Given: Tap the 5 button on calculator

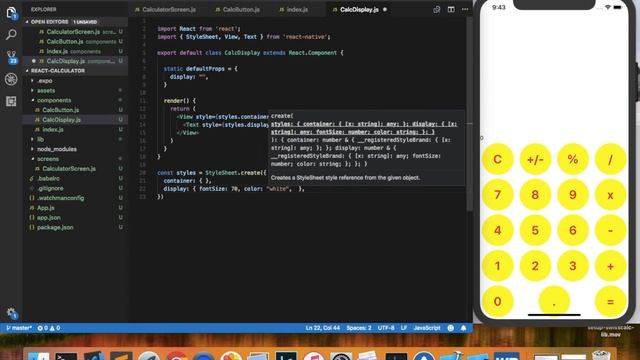Looking at the screenshot, I should click(x=535, y=230).
